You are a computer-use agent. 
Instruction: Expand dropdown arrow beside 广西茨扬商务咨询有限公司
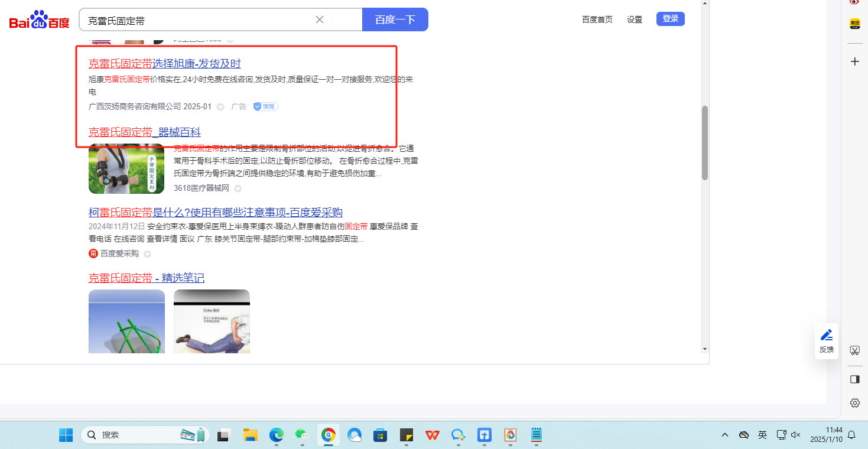(220, 107)
